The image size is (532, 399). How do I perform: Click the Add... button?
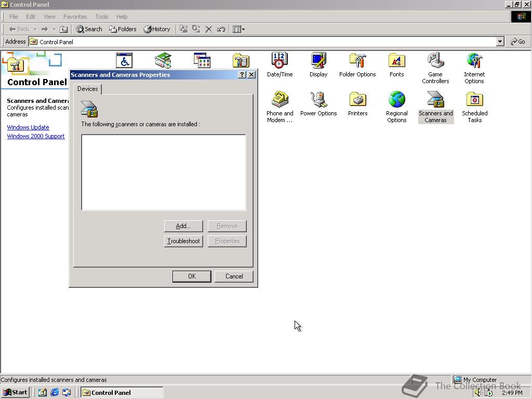(x=183, y=226)
